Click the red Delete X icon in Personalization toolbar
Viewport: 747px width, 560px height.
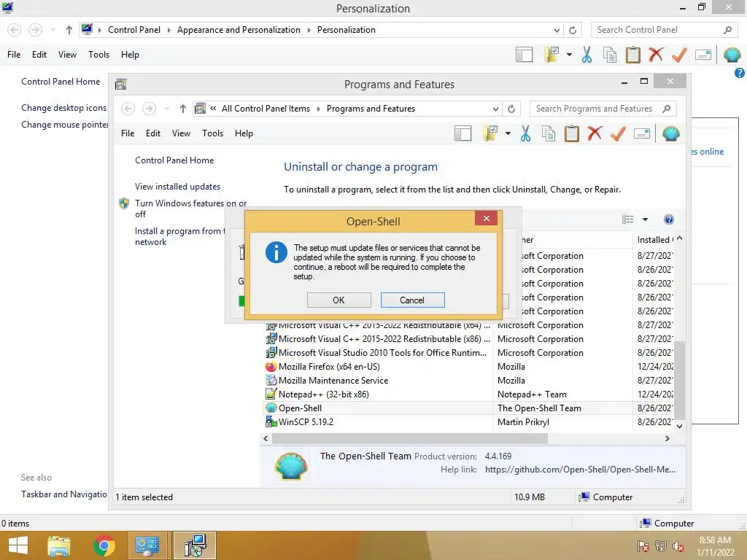pyautogui.click(x=656, y=54)
